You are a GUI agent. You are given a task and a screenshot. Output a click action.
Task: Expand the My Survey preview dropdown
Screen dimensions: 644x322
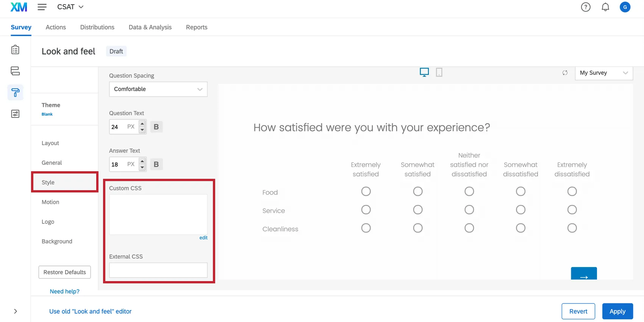coord(603,73)
